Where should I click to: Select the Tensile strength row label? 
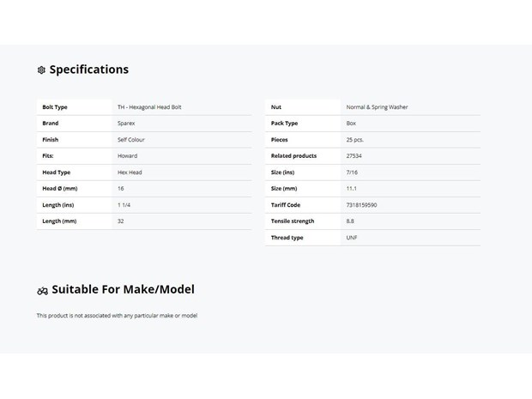(x=293, y=221)
